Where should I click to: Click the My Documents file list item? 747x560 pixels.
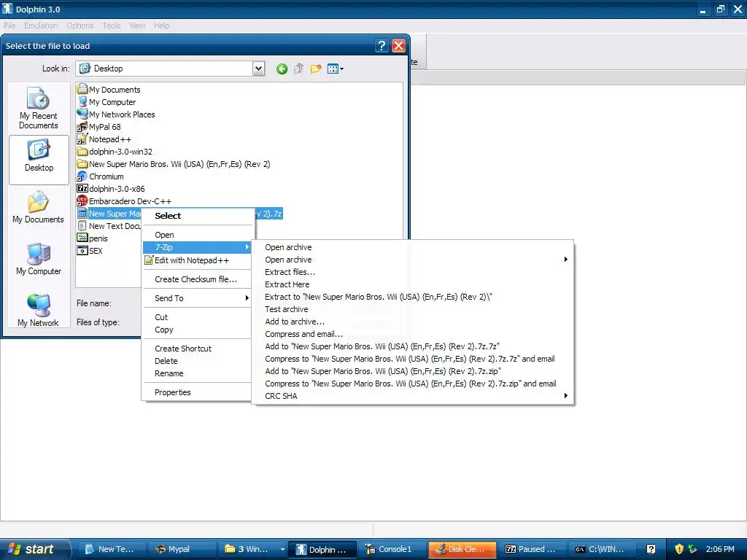tap(109, 90)
